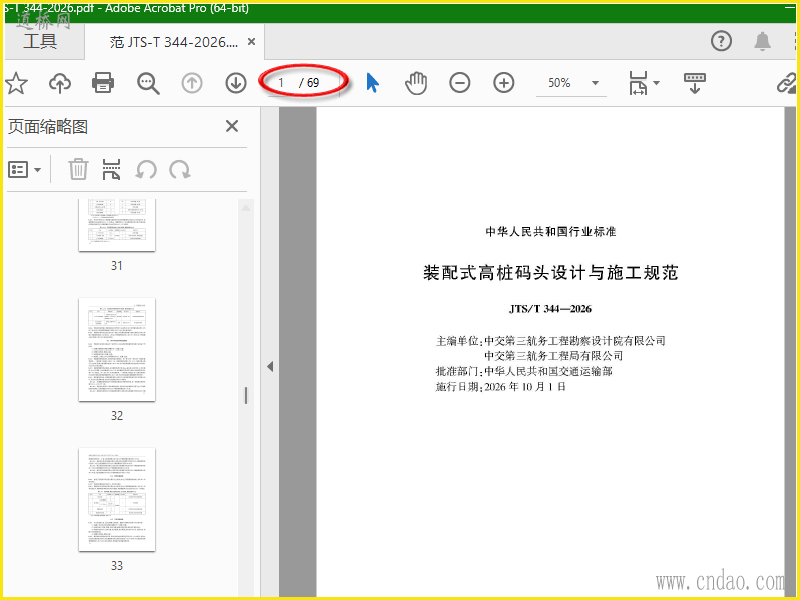Go to next page arrow
Screen dimensions: 800x600
coord(236,83)
